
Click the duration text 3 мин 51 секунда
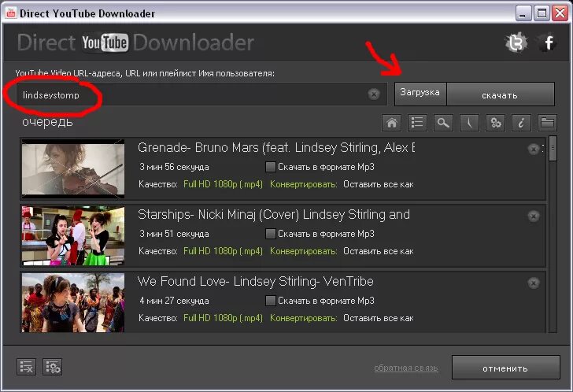pos(174,234)
